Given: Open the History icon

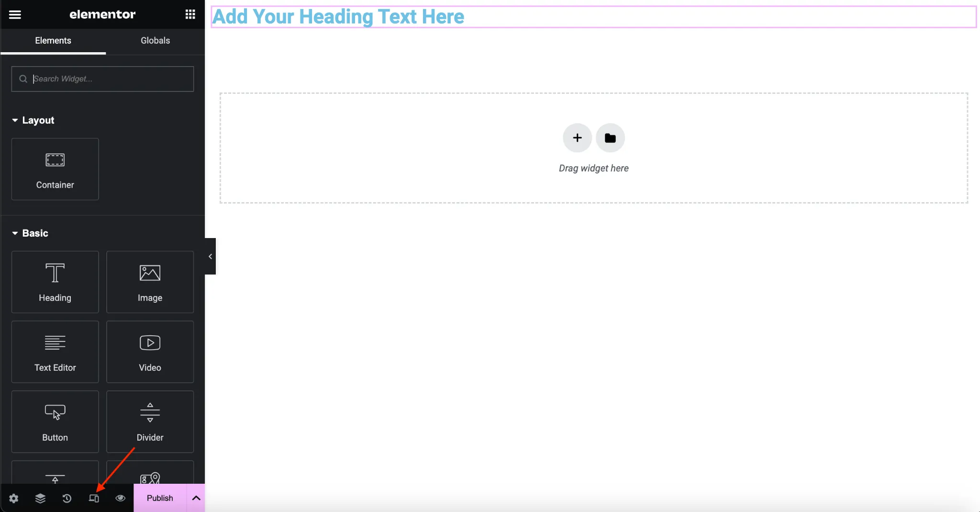Looking at the screenshot, I should pyautogui.click(x=67, y=498).
